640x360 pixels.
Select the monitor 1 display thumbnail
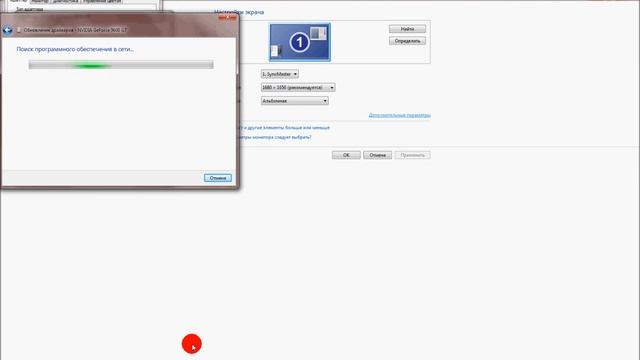[300, 42]
